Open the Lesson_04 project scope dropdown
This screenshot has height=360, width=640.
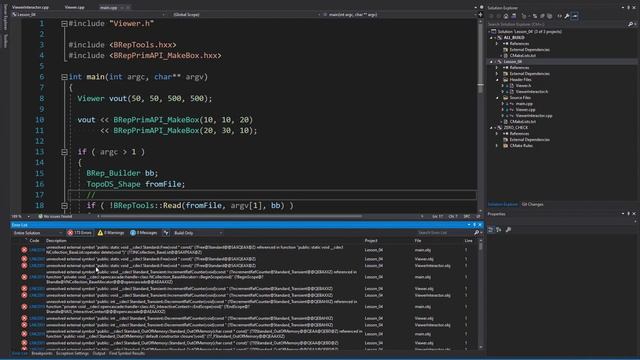[x=89, y=15]
